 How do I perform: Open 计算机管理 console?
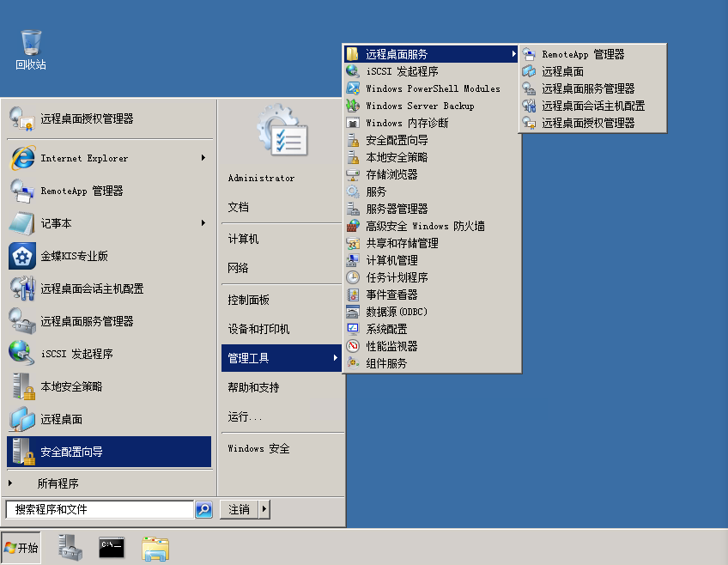click(x=431, y=260)
